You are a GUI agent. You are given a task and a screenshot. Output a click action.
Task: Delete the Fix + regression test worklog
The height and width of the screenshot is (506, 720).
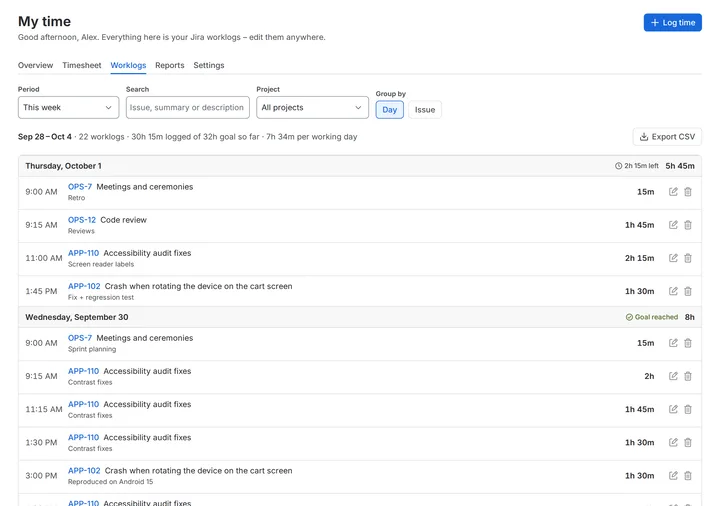(x=688, y=291)
